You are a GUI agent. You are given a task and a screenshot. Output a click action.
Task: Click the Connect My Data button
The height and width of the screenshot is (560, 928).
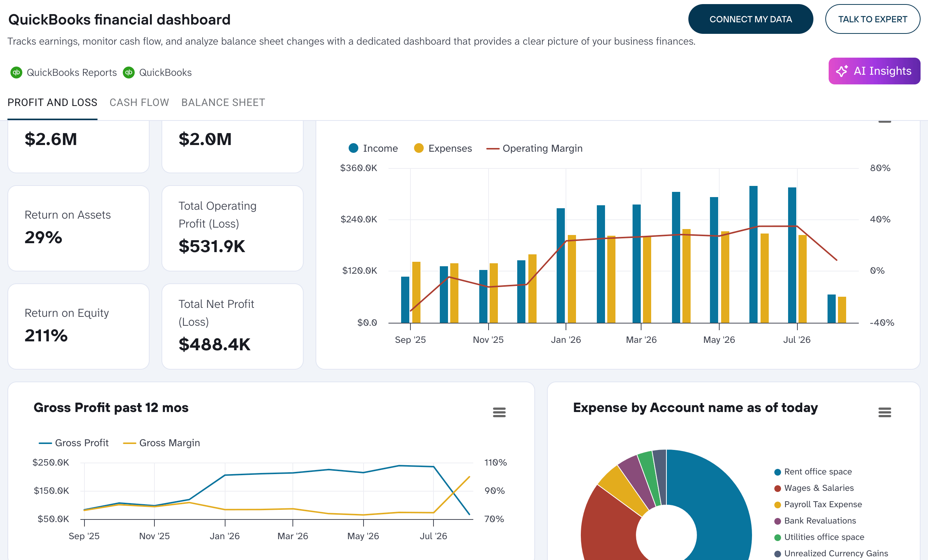(750, 19)
